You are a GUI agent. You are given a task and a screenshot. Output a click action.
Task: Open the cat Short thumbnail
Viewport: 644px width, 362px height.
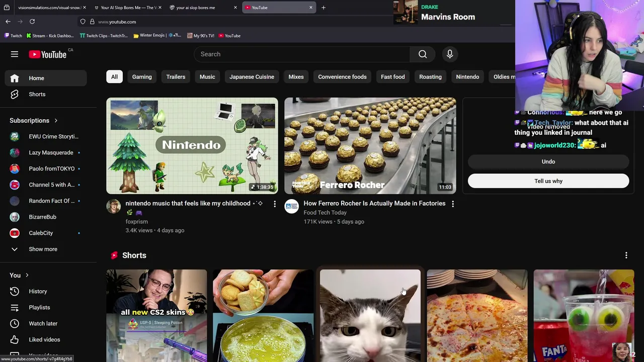tap(370, 316)
